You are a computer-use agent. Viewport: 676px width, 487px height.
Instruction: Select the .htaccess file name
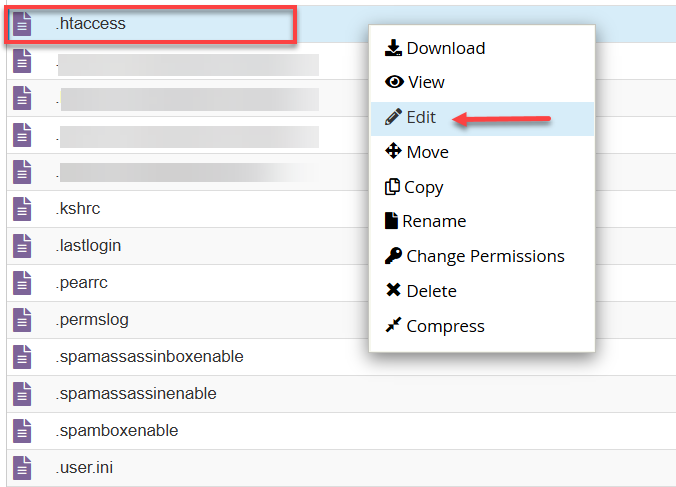coord(91,23)
